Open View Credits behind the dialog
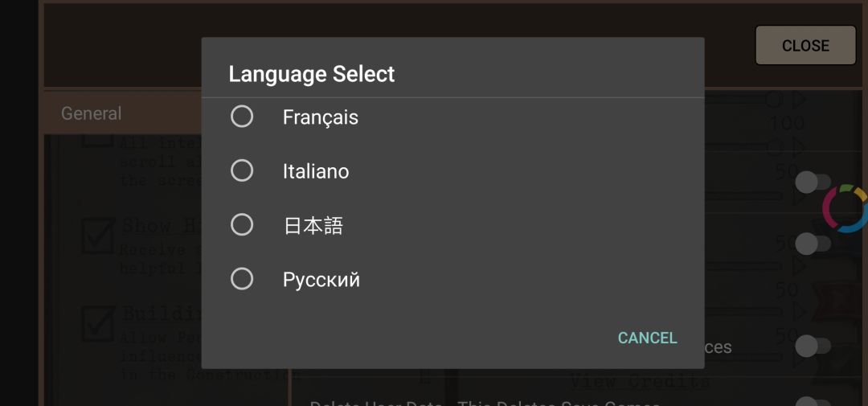This screenshot has height=406, width=868. (640, 380)
